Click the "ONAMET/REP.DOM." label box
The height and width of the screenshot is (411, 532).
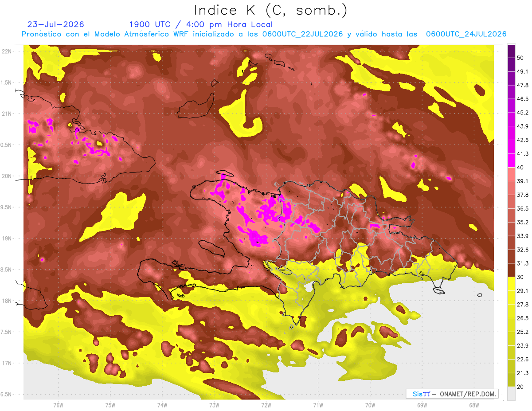tap(452, 394)
